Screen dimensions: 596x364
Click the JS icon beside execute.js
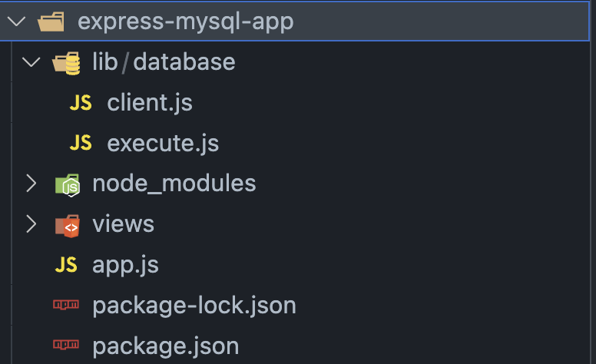81,144
